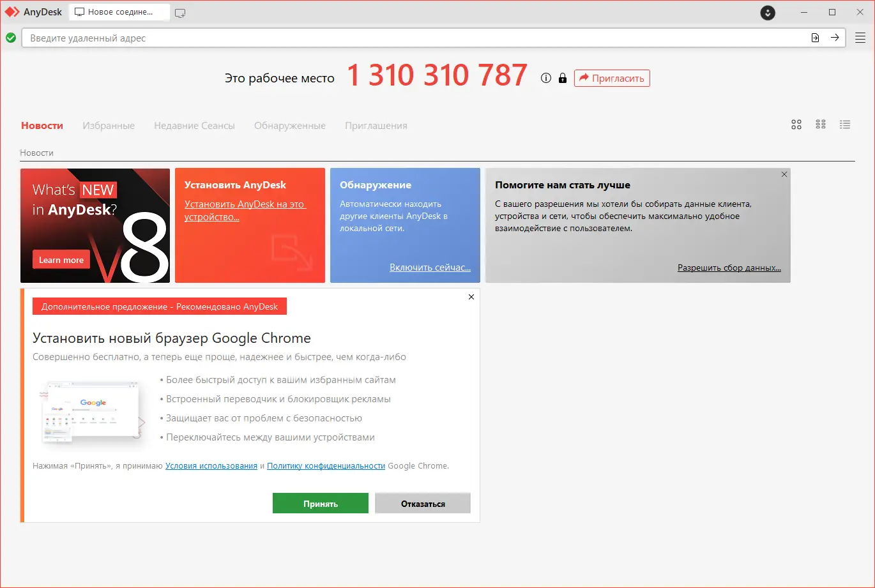Click the AnyDesk logo in the title bar
This screenshot has width=875, height=588.
tap(12, 12)
